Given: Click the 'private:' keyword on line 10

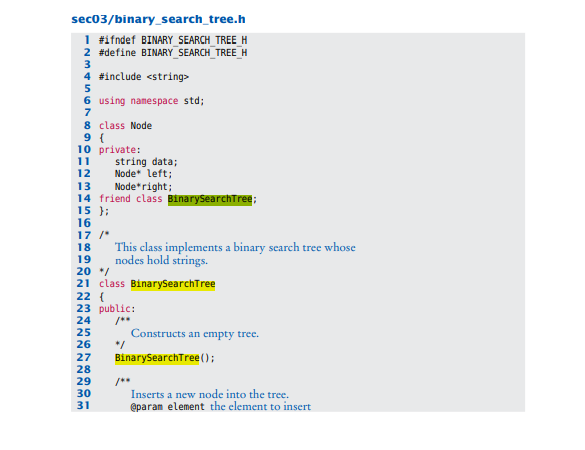Looking at the screenshot, I should click(x=119, y=150).
